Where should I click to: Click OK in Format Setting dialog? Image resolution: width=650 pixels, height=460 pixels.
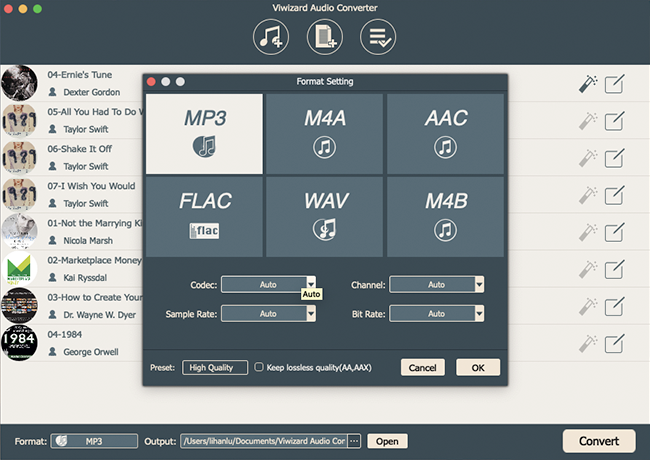478,368
